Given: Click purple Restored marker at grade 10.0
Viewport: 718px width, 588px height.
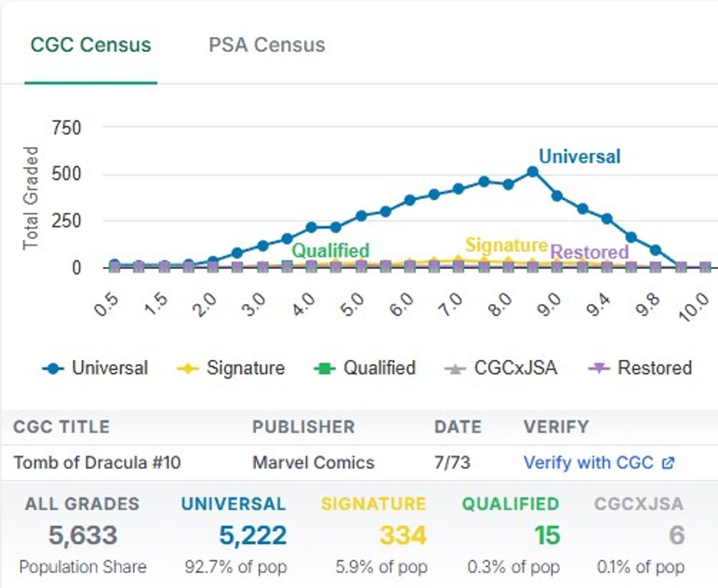Looking at the screenshot, I should point(705,267).
